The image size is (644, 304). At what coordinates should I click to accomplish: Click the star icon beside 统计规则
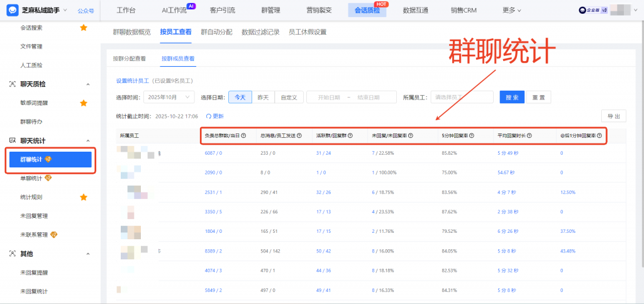click(x=84, y=197)
